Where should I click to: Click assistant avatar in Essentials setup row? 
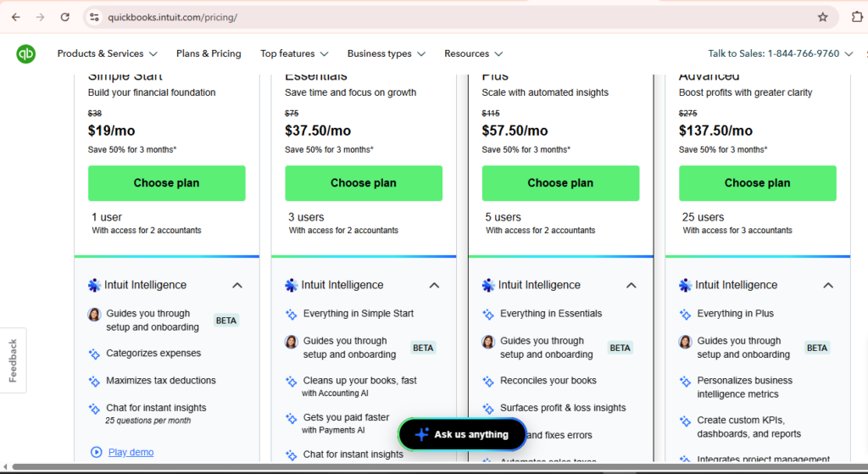point(292,342)
